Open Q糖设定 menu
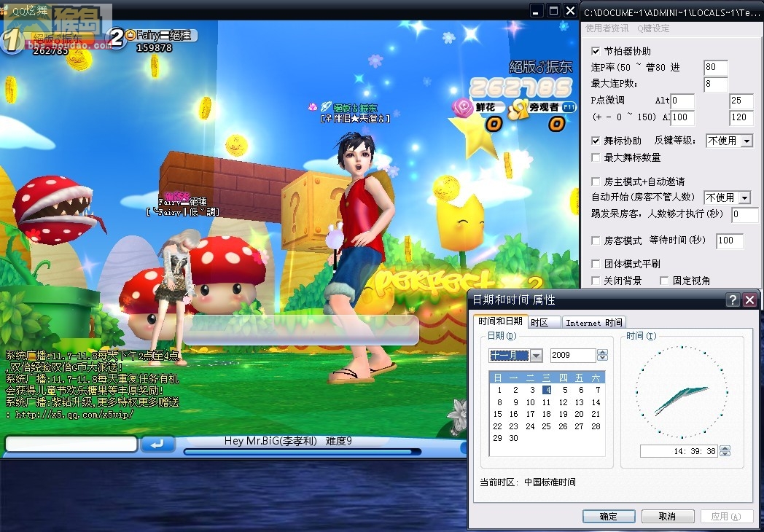This screenshot has width=764, height=532. click(x=653, y=28)
